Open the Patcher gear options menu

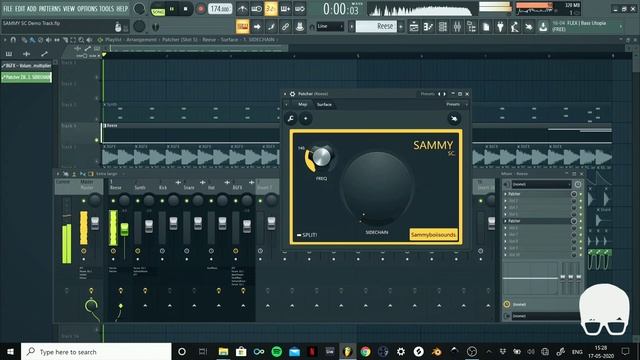[x=292, y=94]
